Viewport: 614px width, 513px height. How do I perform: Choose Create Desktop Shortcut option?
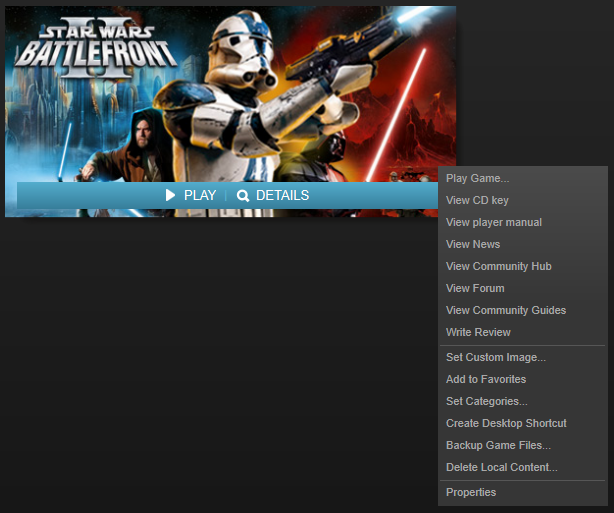coord(523,423)
